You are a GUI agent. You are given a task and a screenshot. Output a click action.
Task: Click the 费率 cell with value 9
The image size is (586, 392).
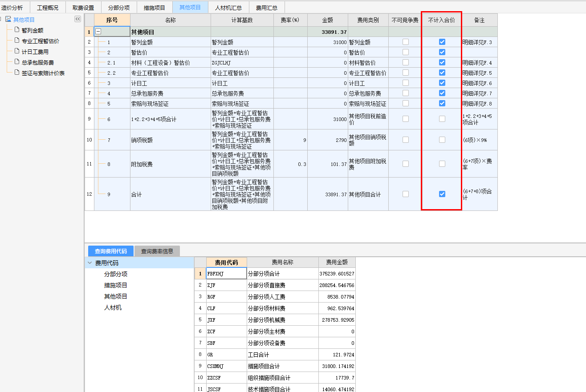tap(290, 140)
